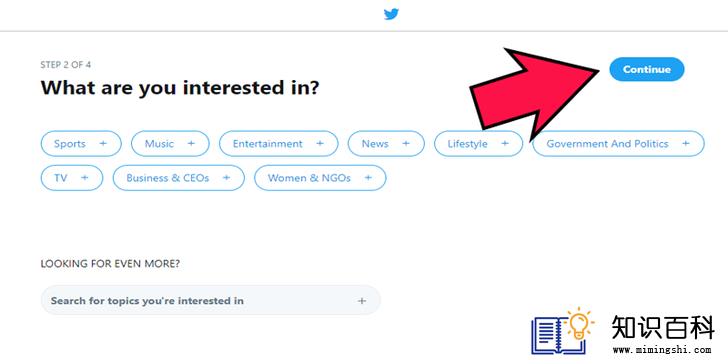728x364 pixels.
Task: Click plus on Business & CEOs
Action: 226,177
